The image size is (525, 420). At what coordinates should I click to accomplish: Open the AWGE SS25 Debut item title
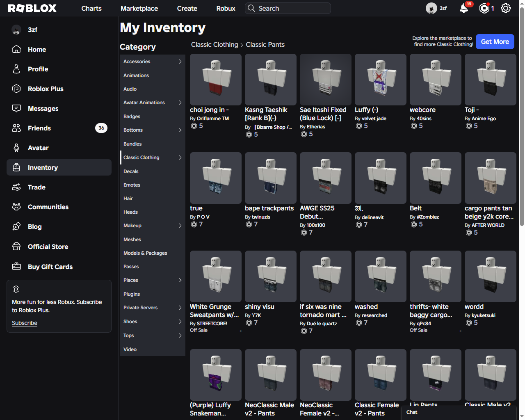pyautogui.click(x=317, y=212)
